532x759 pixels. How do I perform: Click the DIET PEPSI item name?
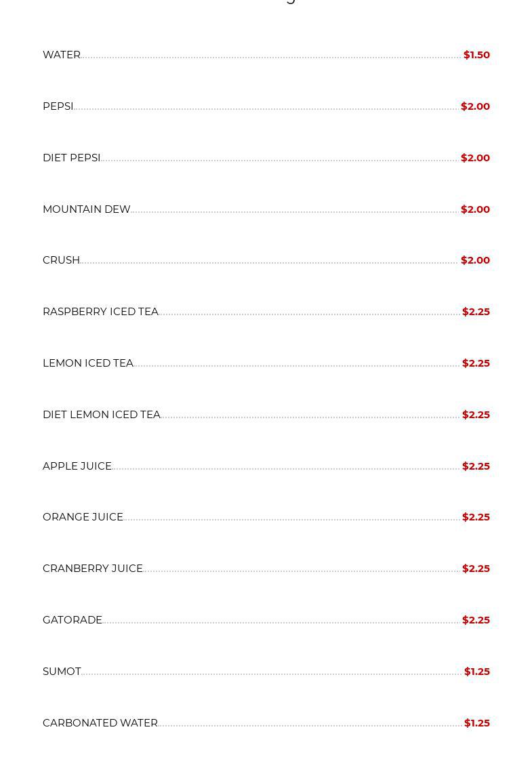coord(71,158)
